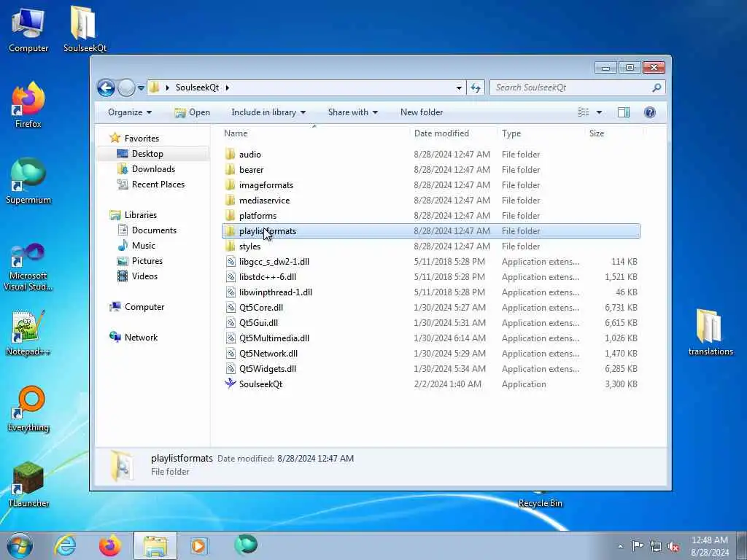Select Computer in the navigation pane
The width and height of the screenshot is (747, 560).
144,307
